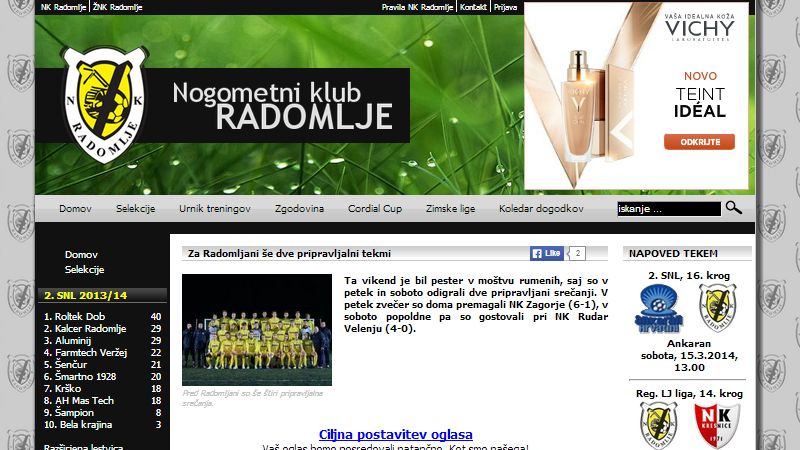Click Selekcije in left sidebar
This screenshot has height=450, width=800.
(84, 269)
